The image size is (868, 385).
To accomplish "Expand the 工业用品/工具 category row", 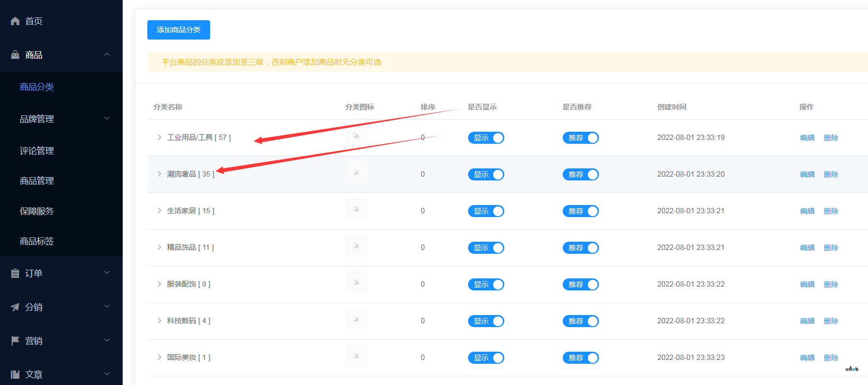I will [159, 137].
